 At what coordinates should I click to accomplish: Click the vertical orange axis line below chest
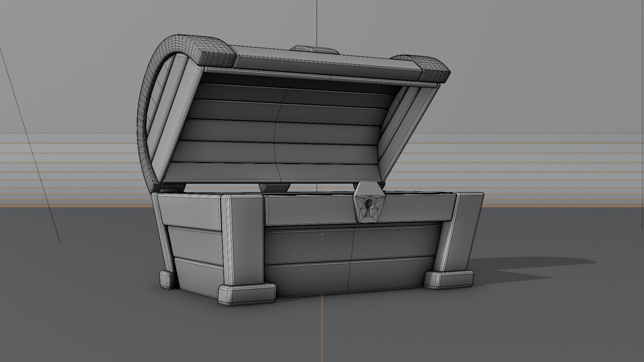[322, 328]
